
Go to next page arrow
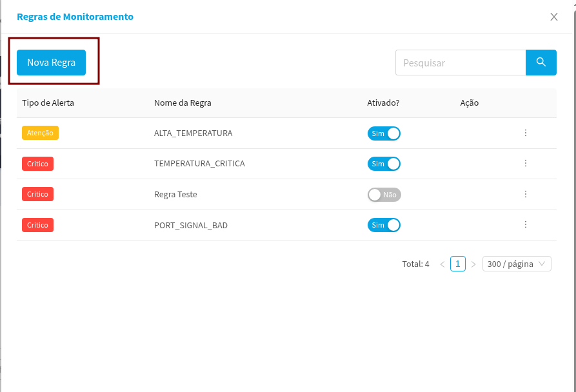point(473,264)
